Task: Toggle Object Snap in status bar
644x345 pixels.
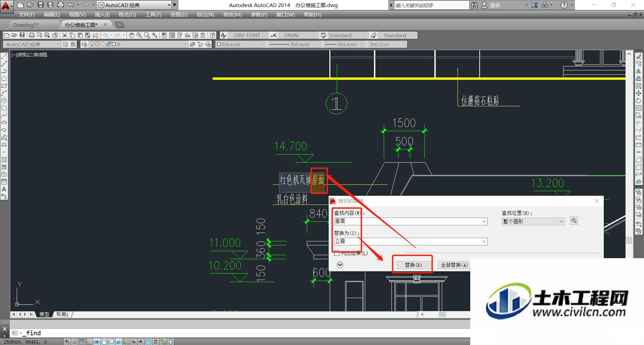Action: (x=104, y=342)
